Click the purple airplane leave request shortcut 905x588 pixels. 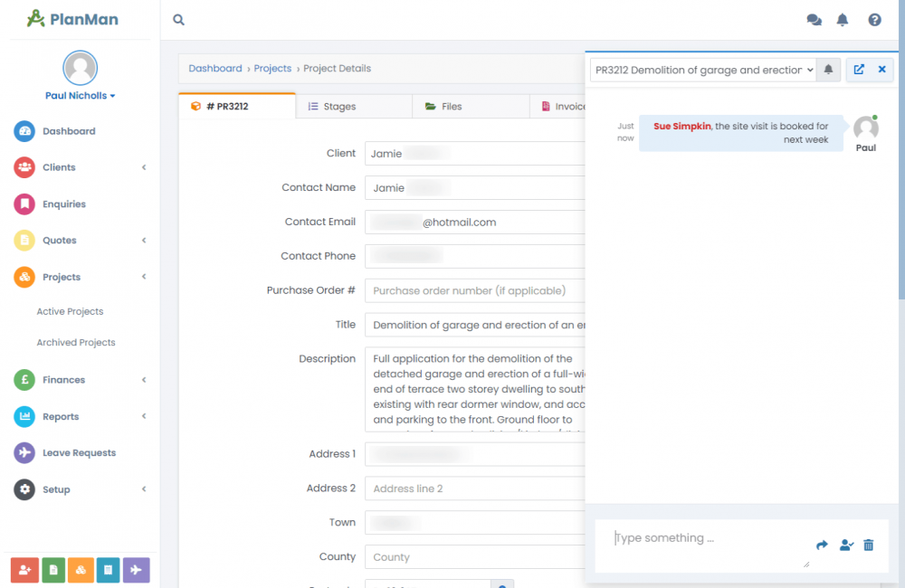[136, 570]
